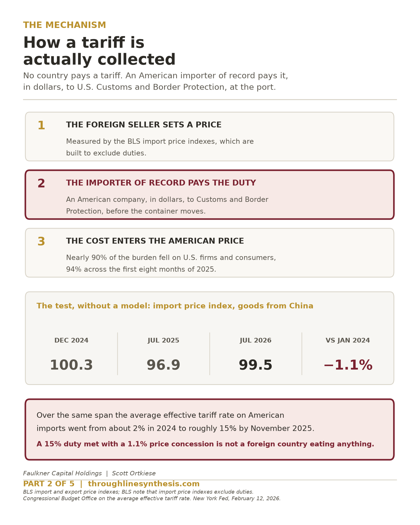The height and width of the screenshot is (525, 420).
Task: Open the Foreign Seller Sets a Price card
Action: (x=210, y=136)
